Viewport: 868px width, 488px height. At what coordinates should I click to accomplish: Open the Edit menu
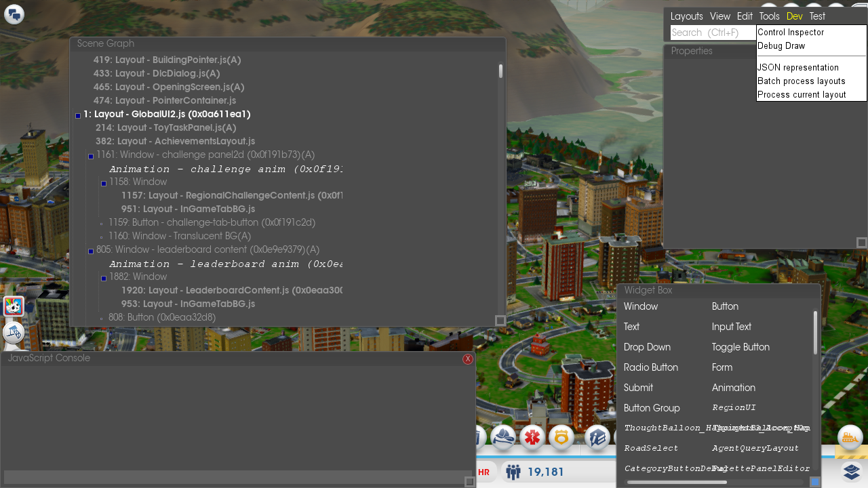745,16
